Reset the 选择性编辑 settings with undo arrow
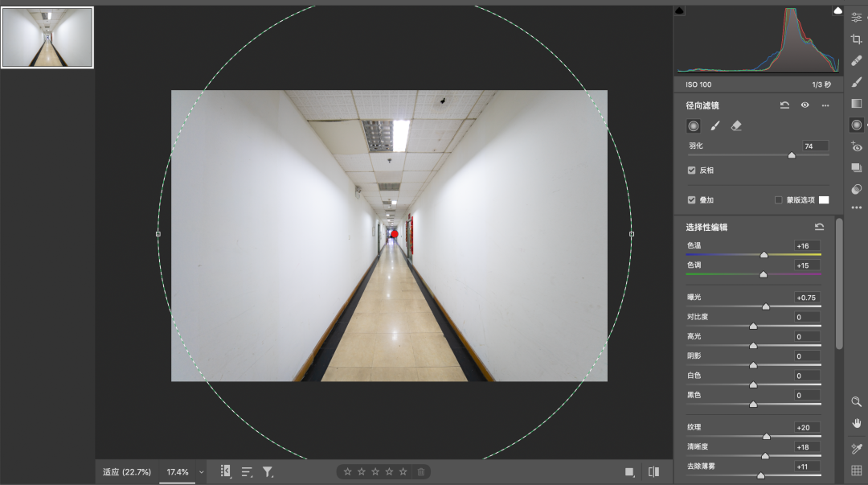 819,227
